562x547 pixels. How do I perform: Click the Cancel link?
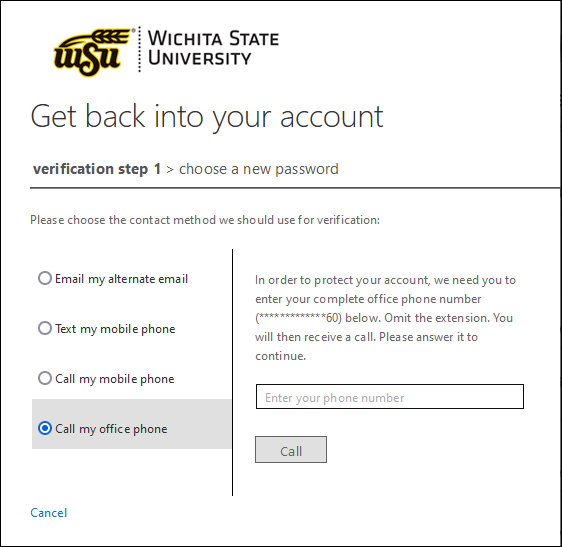pos(49,513)
